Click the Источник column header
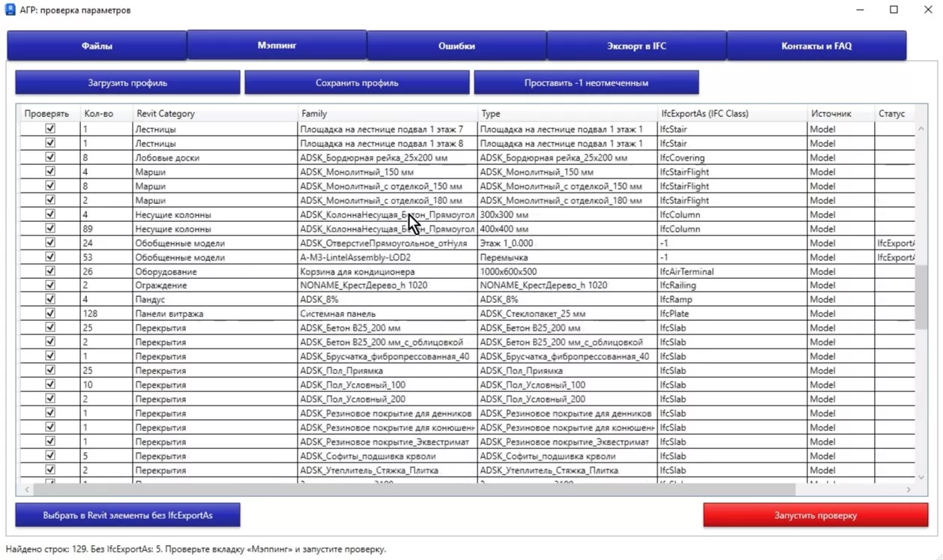 [840, 114]
